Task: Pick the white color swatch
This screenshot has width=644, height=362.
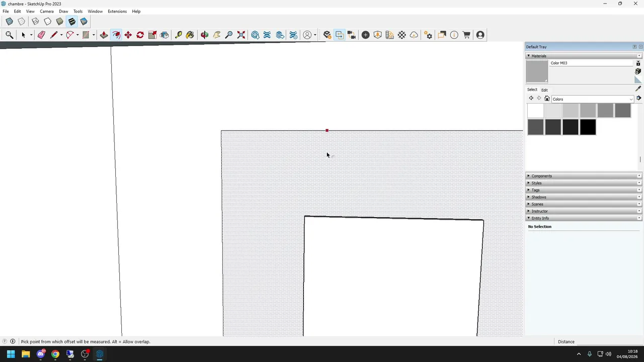Action: pos(535,111)
